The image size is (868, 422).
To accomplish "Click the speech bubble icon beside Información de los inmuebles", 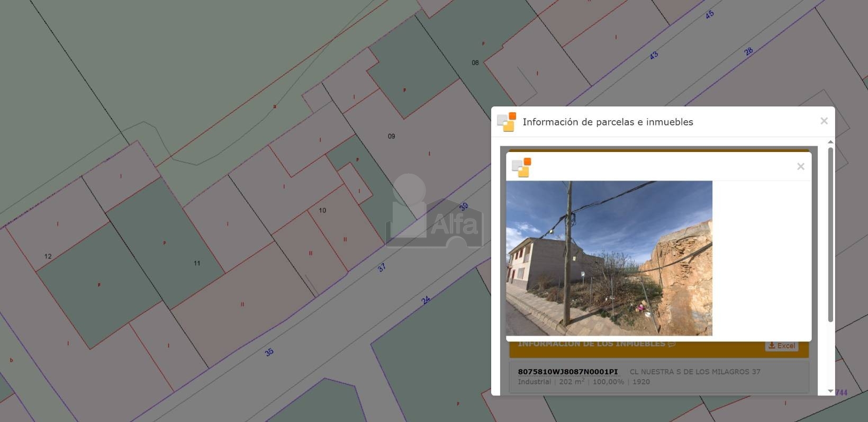I will point(672,344).
